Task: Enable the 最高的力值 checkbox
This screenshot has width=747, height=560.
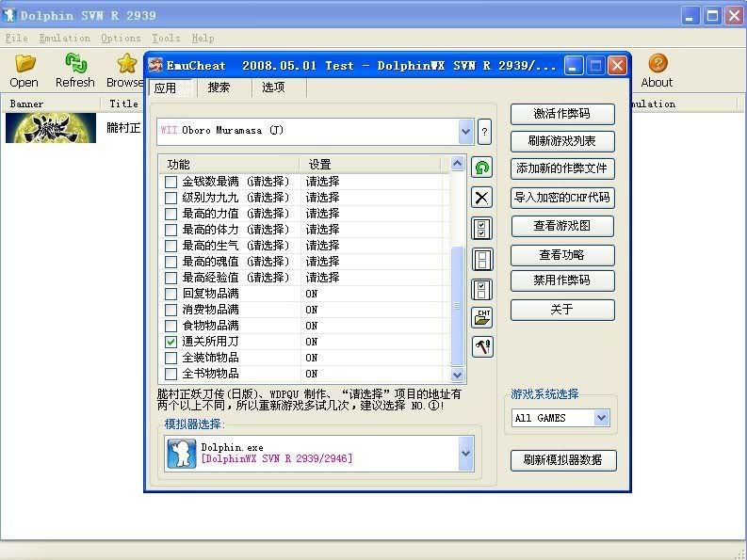Action: (x=171, y=214)
